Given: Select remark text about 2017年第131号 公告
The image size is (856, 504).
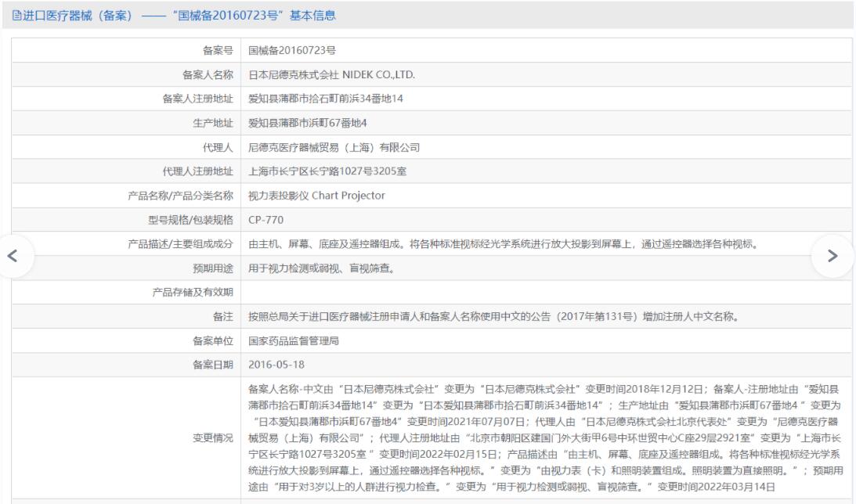Looking at the screenshot, I should 495,316.
